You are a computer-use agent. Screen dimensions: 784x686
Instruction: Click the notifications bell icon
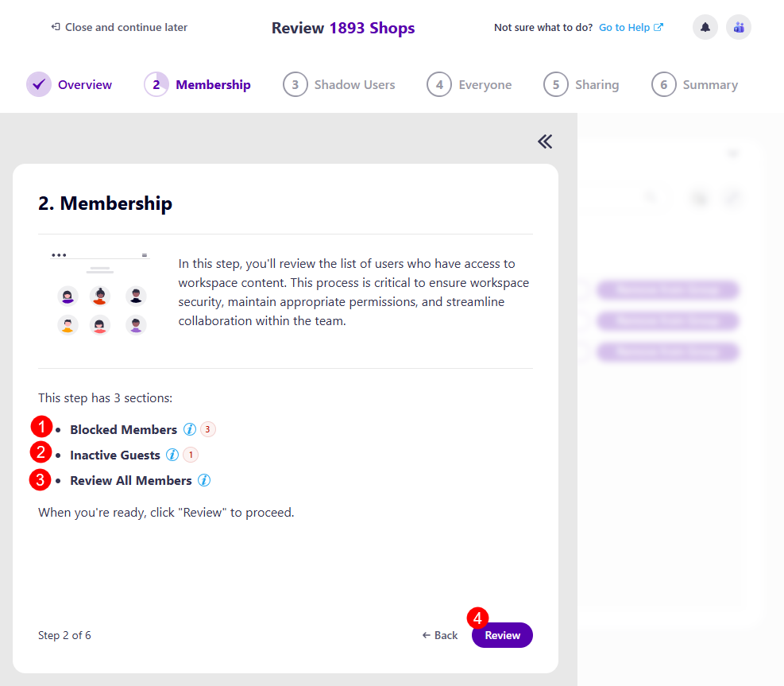(704, 27)
